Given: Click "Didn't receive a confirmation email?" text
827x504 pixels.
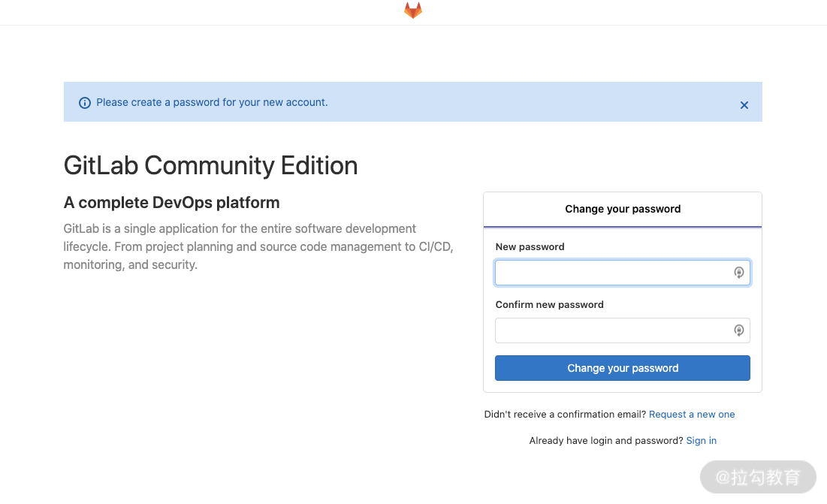Looking at the screenshot, I should 565,415.
